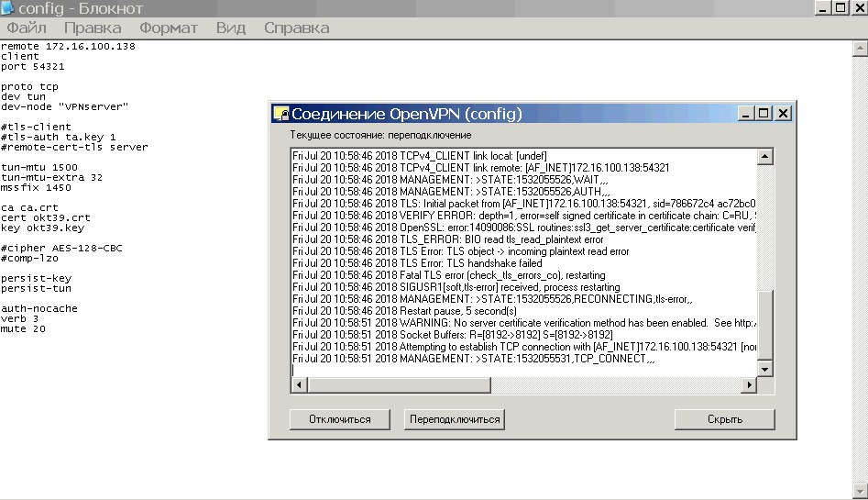Click the log scroll up arrow

(x=764, y=157)
